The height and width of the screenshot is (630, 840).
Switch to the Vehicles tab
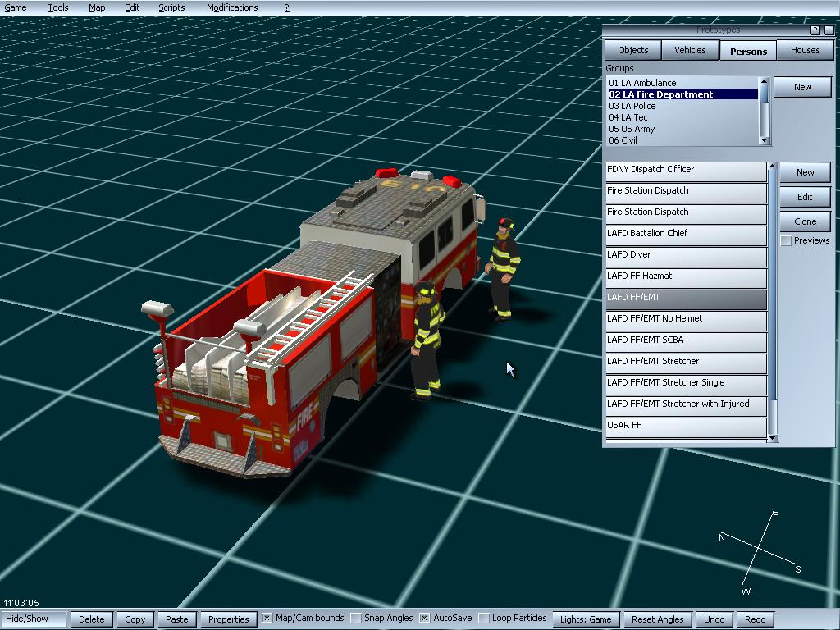coord(690,50)
